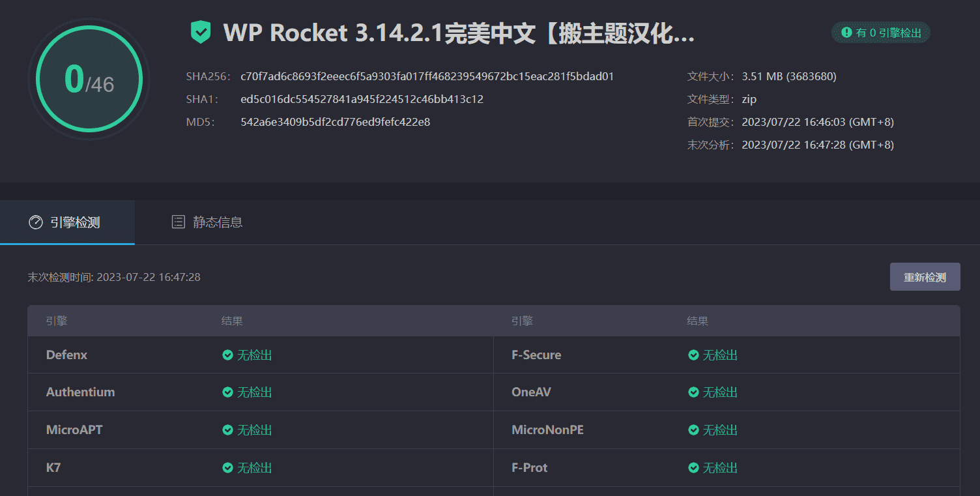Click the left '结果' column header
Viewport: 980px width, 496px height.
pyautogui.click(x=232, y=321)
